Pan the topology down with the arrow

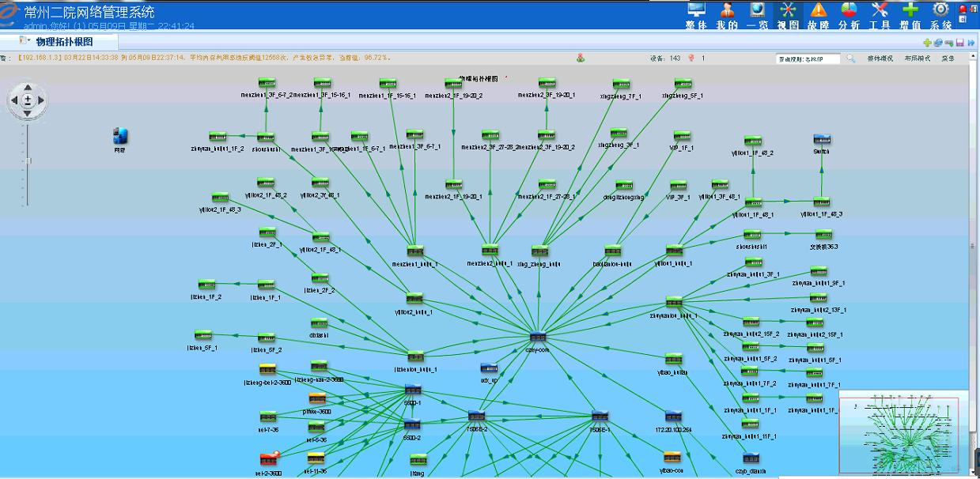[x=28, y=113]
